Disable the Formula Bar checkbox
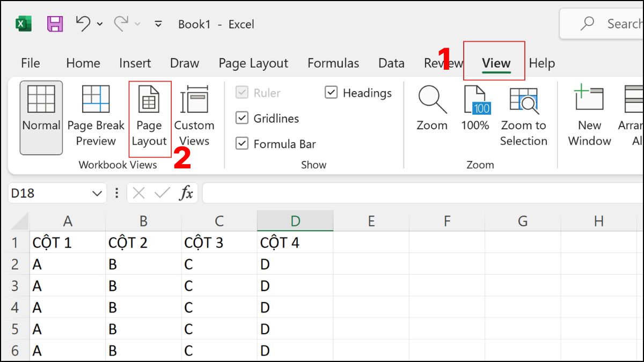644x362 pixels. (241, 144)
